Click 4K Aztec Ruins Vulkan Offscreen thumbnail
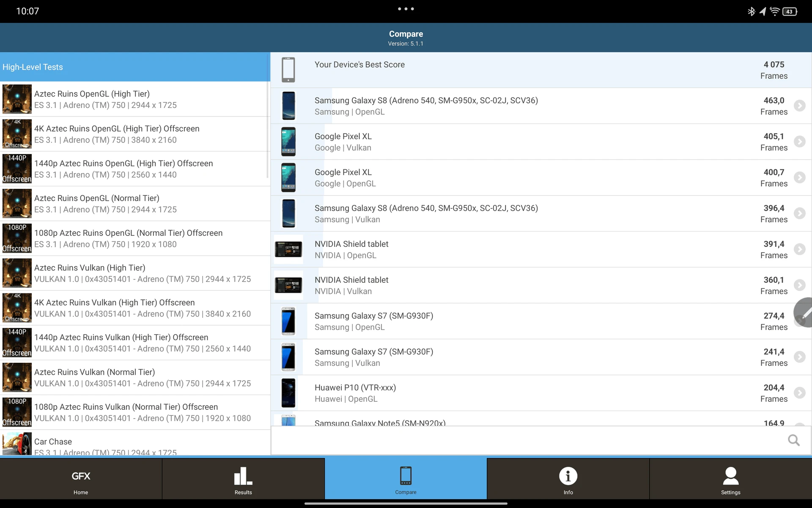812x508 pixels. click(17, 308)
